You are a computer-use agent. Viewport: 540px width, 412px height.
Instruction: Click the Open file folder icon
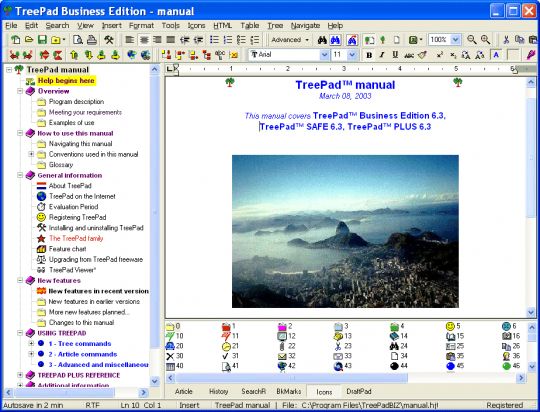click(x=29, y=40)
